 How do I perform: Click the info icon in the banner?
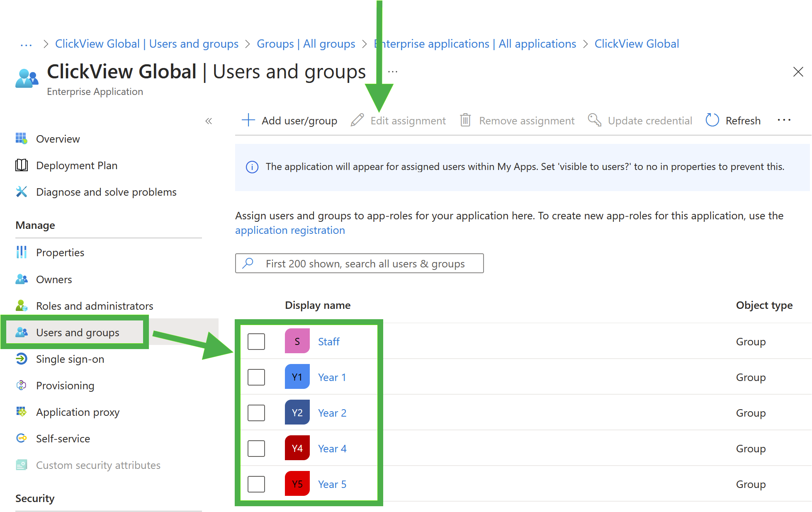pos(252,167)
